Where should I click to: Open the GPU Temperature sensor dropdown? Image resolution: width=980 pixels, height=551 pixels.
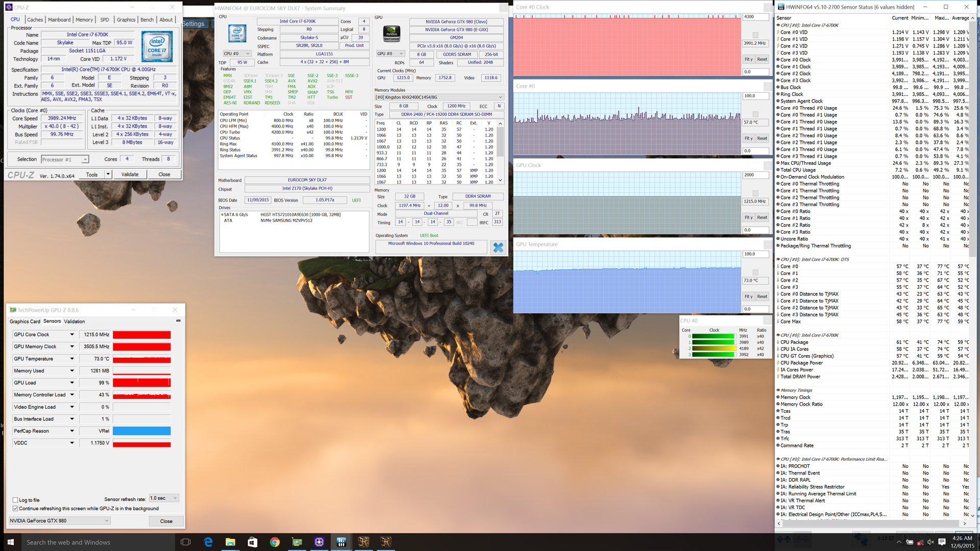click(72, 359)
